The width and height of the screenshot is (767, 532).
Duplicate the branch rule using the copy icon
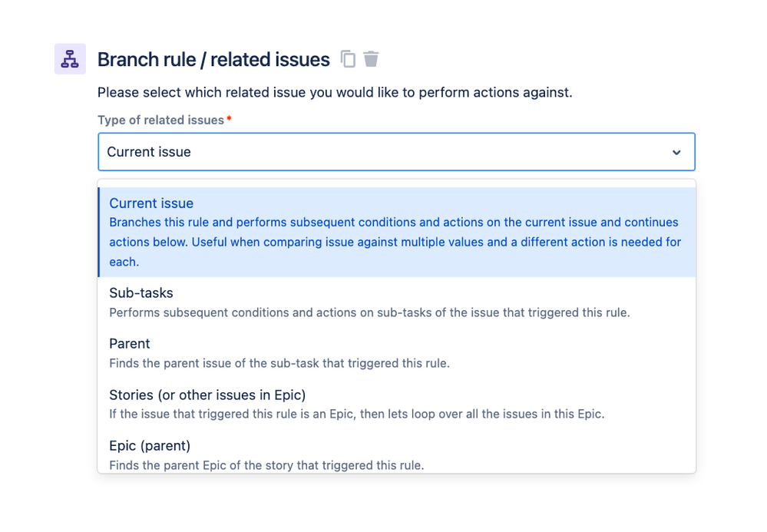click(x=347, y=58)
